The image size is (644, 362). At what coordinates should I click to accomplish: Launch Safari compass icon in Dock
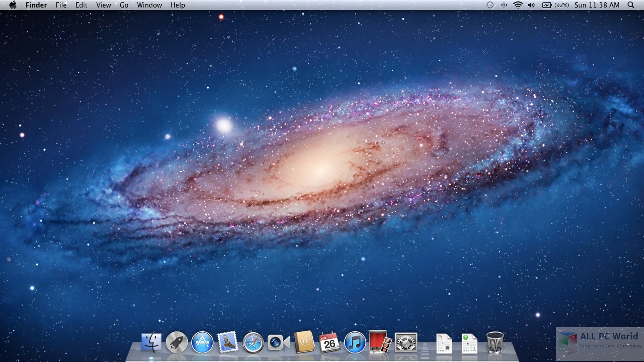point(253,343)
